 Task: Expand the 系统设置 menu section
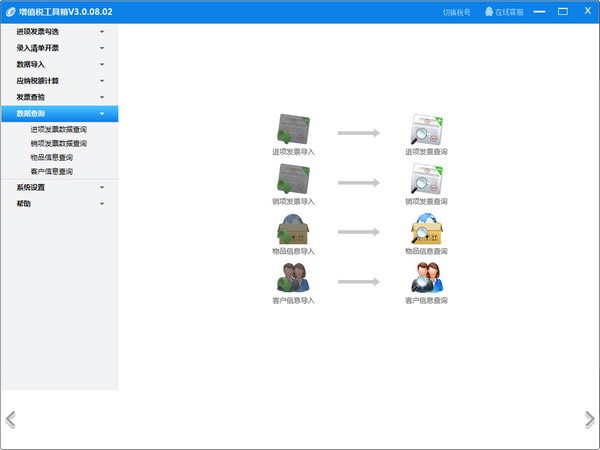[60, 187]
